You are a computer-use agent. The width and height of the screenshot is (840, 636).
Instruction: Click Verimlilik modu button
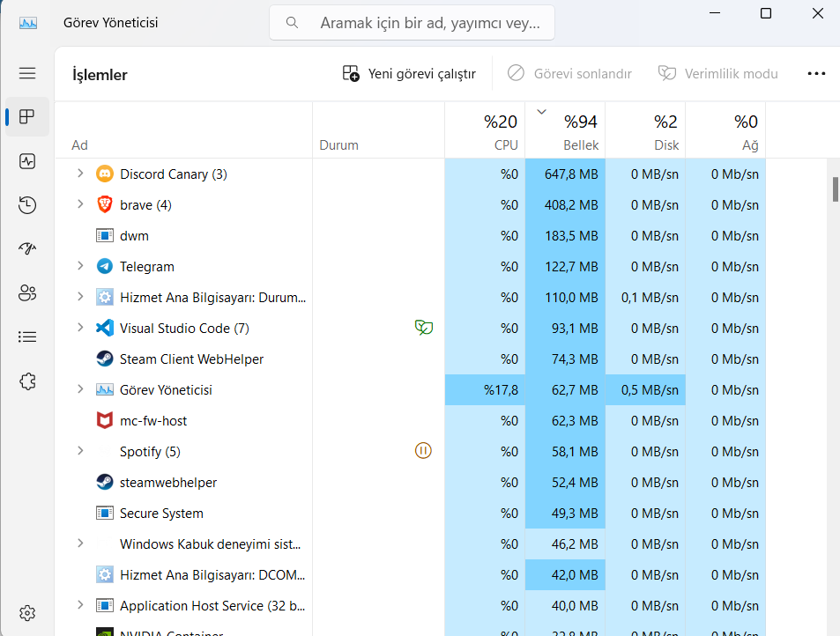717,73
